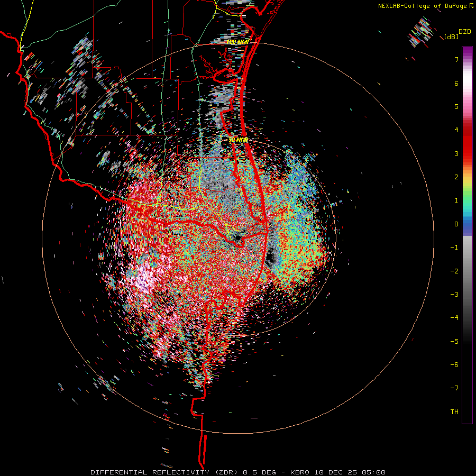This screenshot has height=476, width=476.
Task: Click the "NEXLAB-College of DuPage" header text
Action: 422,6
